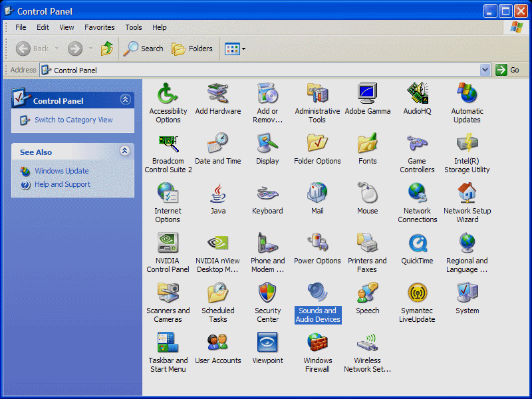Click the Windows Update link
532x399 pixels.
(61, 171)
